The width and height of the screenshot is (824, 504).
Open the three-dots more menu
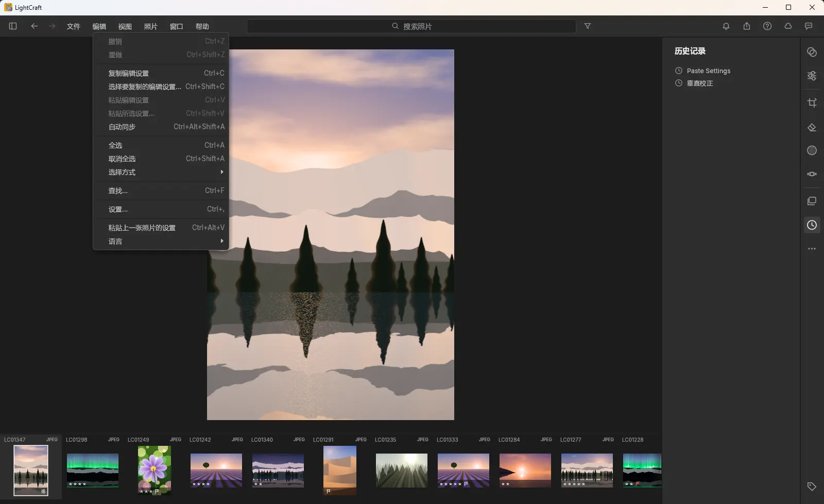click(x=812, y=249)
